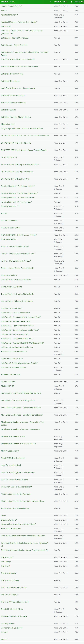Sort table by Discount column header
The width and height of the screenshot is (84, 644).
79,2
